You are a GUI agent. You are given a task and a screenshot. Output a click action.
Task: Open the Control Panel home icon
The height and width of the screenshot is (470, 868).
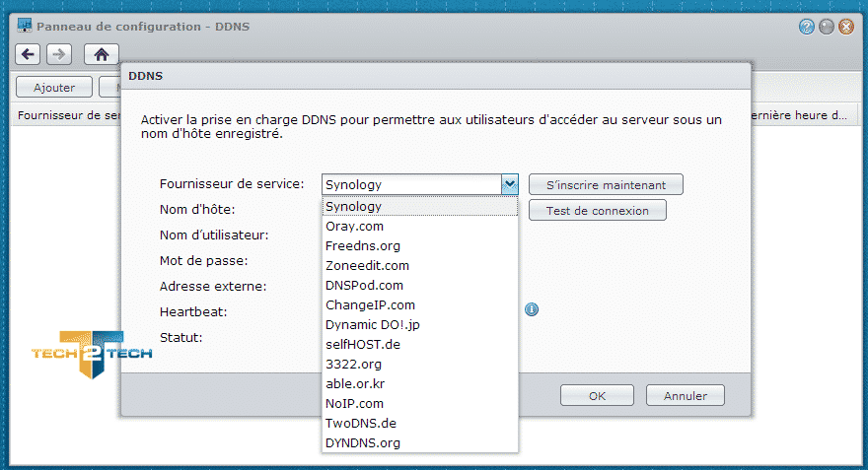tap(101, 54)
